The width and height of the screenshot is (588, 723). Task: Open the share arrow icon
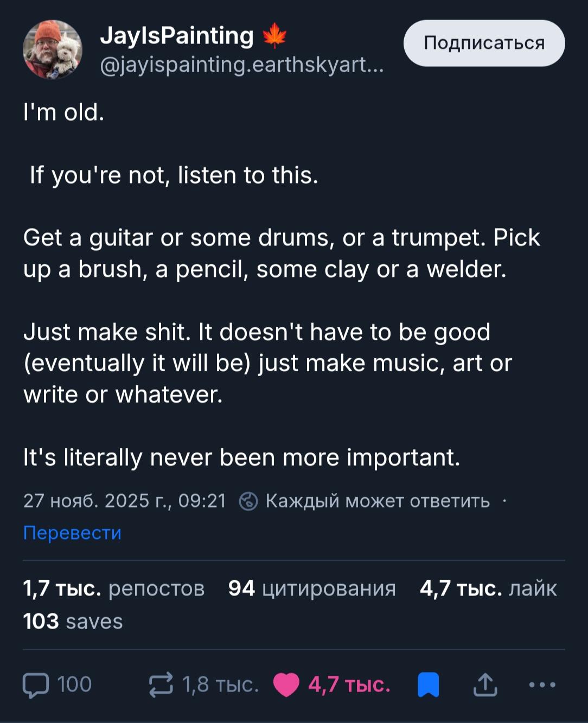485,684
